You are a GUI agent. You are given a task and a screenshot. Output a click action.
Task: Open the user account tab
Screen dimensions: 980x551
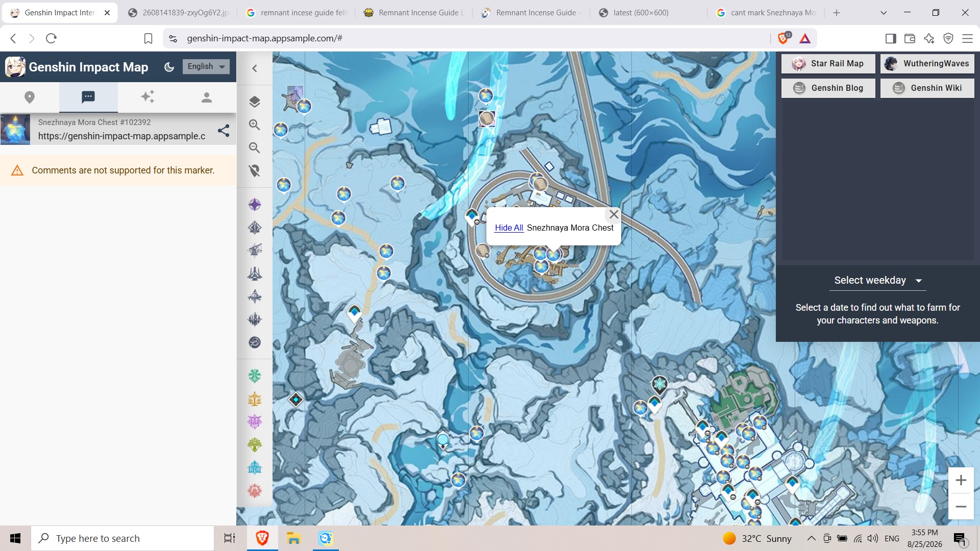pos(207,97)
